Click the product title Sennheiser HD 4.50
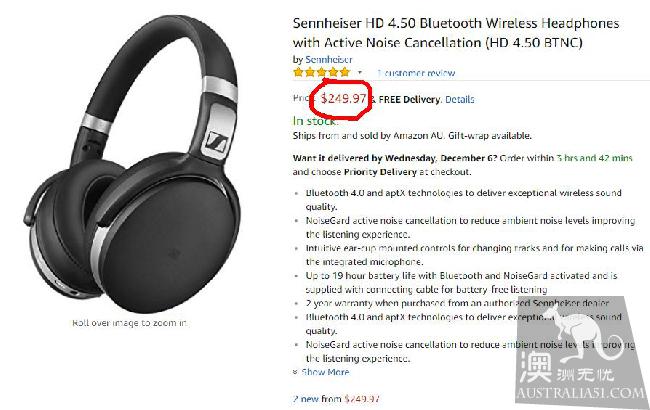This screenshot has width=650, height=410. pyautogui.click(x=456, y=33)
